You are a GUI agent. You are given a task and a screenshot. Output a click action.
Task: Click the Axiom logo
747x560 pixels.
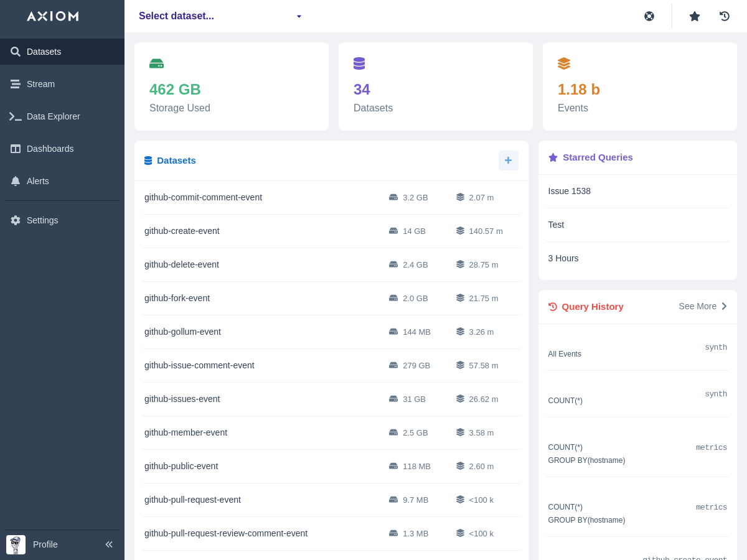tap(53, 16)
